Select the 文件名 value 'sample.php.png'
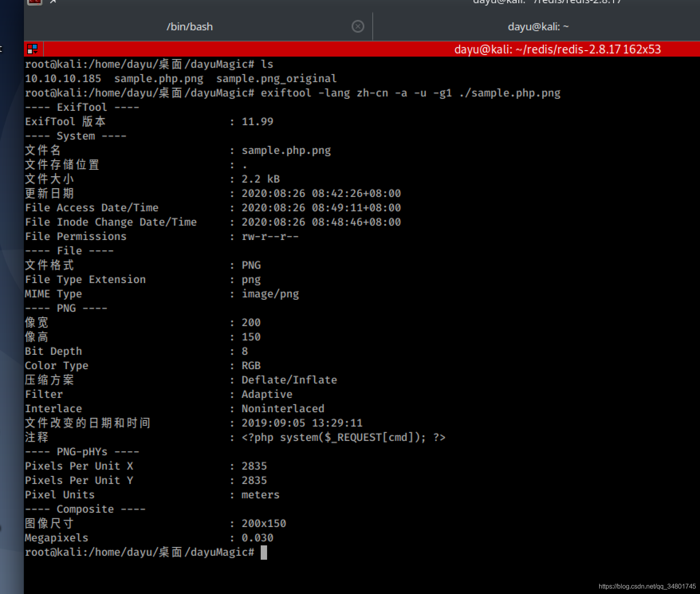700x594 pixels. tap(286, 150)
